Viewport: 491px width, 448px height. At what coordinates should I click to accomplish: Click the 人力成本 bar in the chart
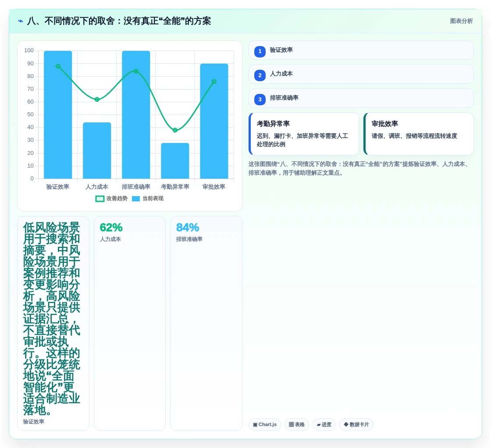(x=97, y=151)
